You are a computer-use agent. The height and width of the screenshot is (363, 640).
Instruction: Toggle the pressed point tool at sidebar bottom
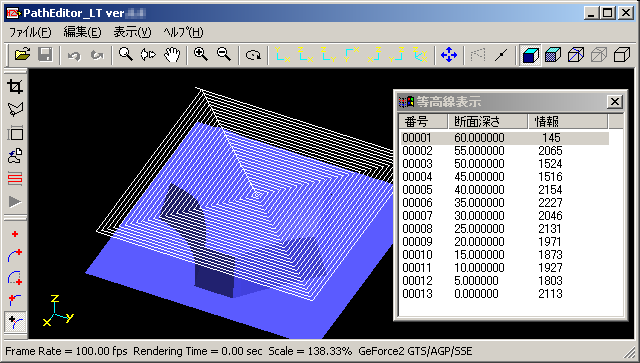point(15,322)
